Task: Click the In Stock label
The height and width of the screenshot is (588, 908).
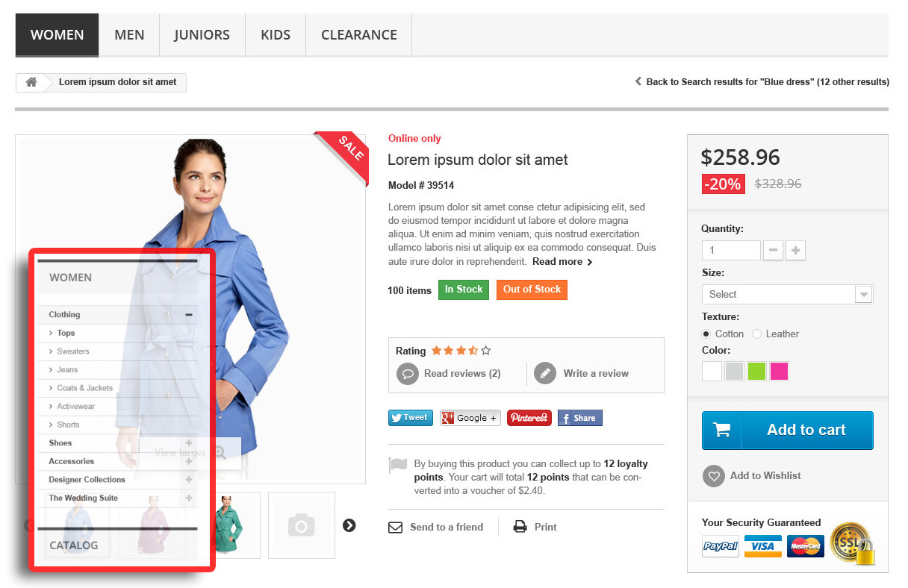Action: click(464, 290)
